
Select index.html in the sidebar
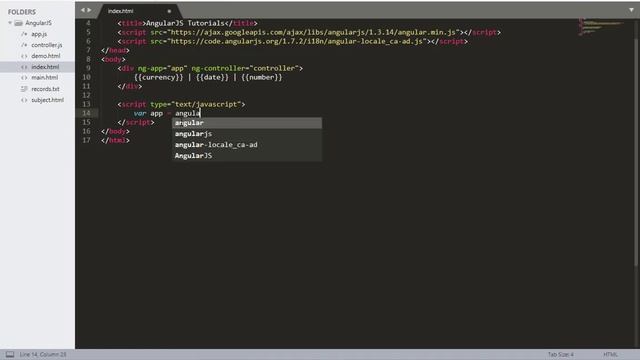click(45, 67)
